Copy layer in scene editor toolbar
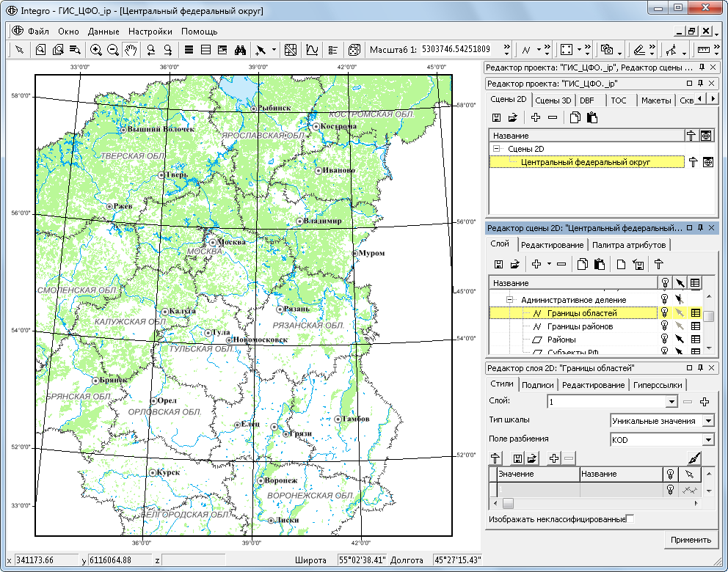Image resolution: width=728 pixels, height=572 pixels. 582,265
